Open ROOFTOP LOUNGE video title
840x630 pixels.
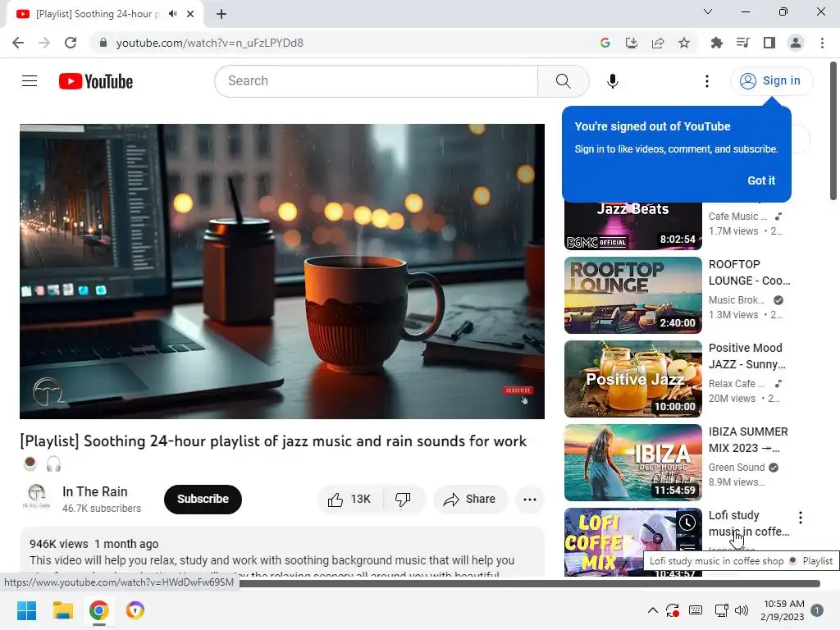click(x=749, y=272)
